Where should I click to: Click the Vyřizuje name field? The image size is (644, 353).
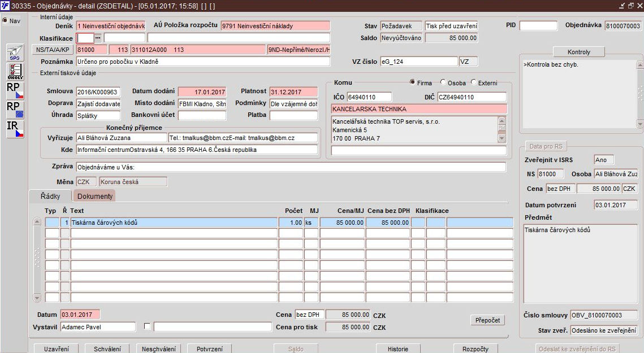point(122,138)
